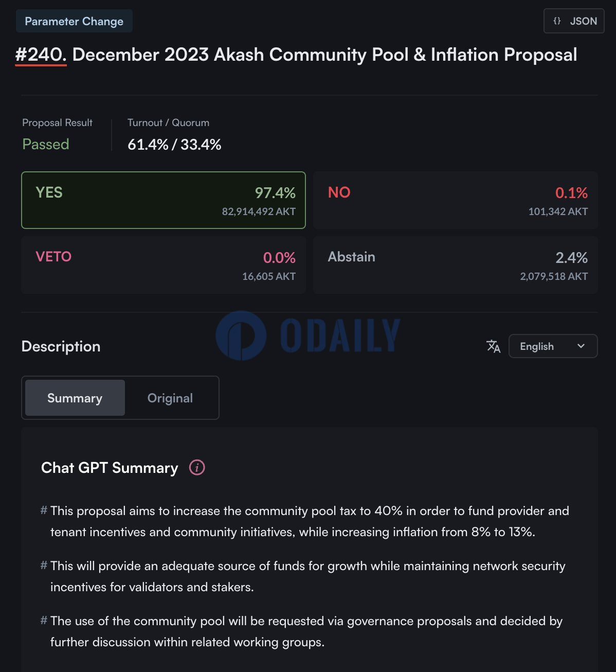Click the Chat GPT Summary heading
Viewport: 616px width, 672px height.
coord(110,468)
